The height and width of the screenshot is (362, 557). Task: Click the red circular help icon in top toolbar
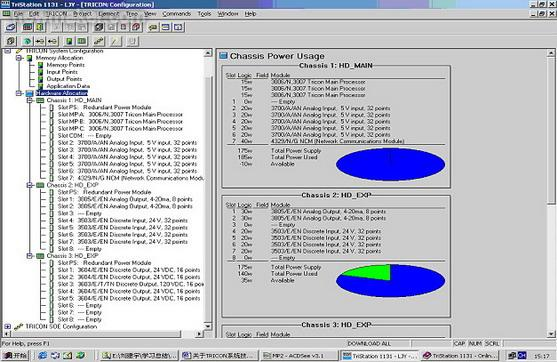pyautogui.click(x=136, y=27)
